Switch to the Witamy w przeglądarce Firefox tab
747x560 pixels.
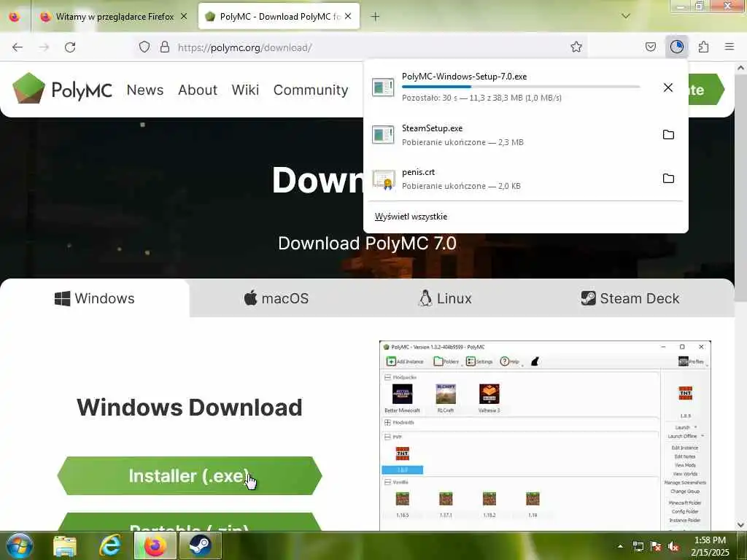115,17
